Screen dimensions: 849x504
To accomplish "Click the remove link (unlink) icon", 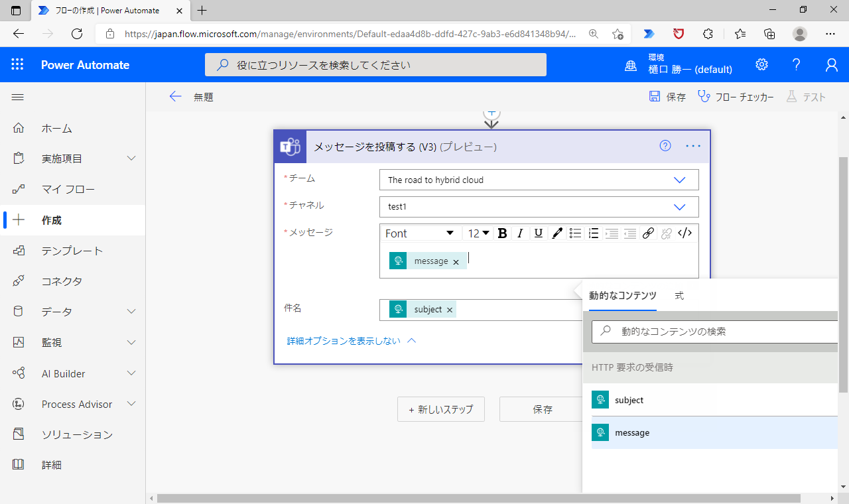I will tap(667, 233).
